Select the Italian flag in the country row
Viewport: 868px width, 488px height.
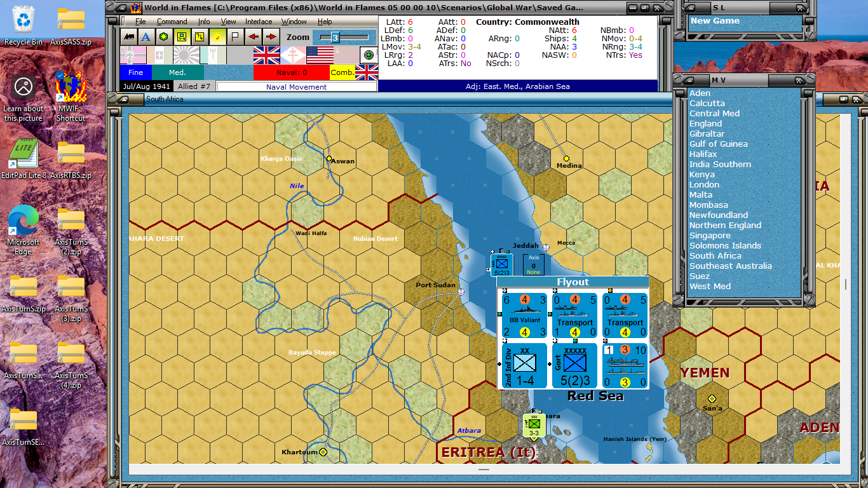coord(160,55)
